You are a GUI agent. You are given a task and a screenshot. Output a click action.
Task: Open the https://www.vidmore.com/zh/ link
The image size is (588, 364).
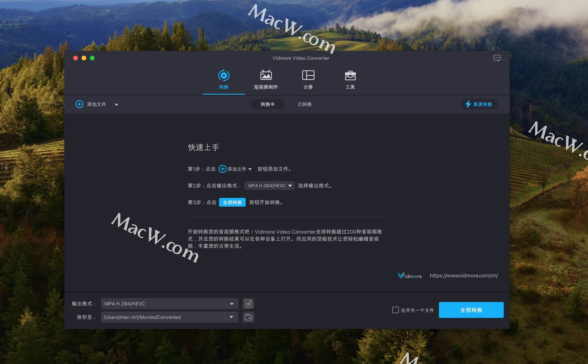pos(464,276)
